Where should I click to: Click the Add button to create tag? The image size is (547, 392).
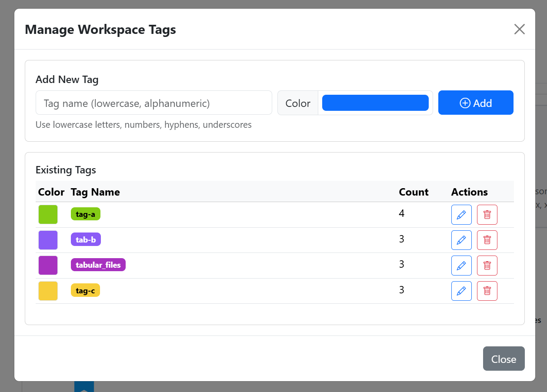[x=476, y=103]
